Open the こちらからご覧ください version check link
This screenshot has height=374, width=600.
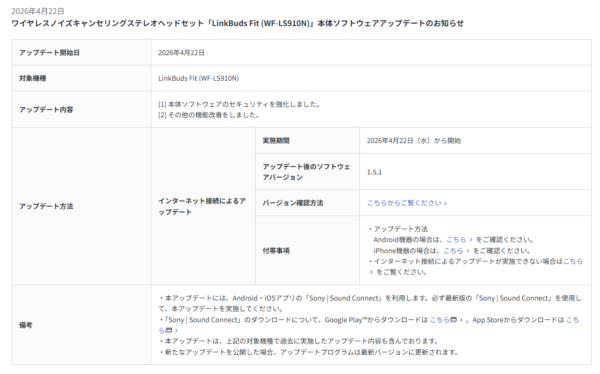coord(407,203)
